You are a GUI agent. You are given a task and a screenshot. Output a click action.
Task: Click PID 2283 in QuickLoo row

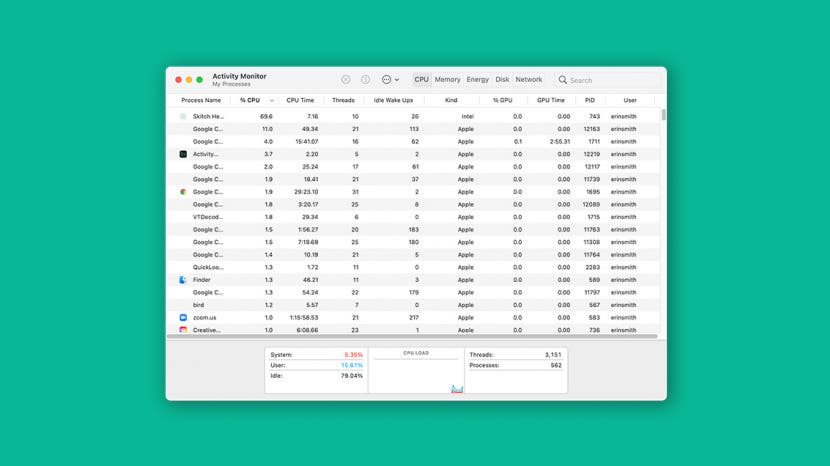pyautogui.click(x=593, y=267)
